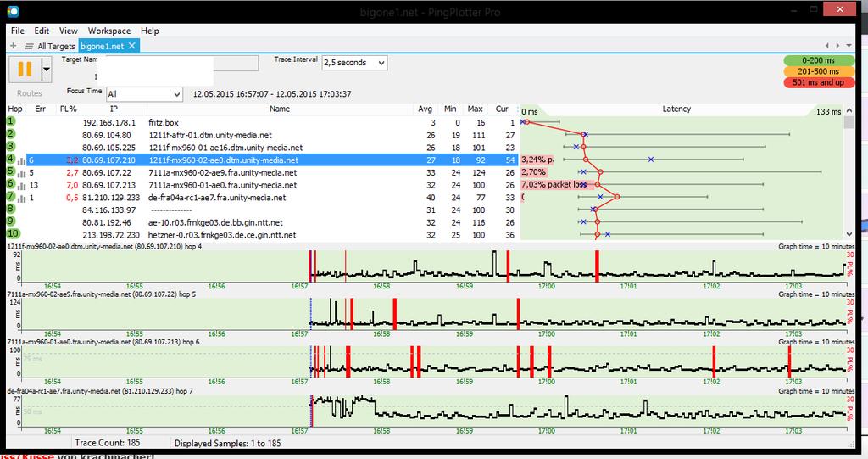
Task: Click the green hop 10 number badge
Action: [13, 235]
